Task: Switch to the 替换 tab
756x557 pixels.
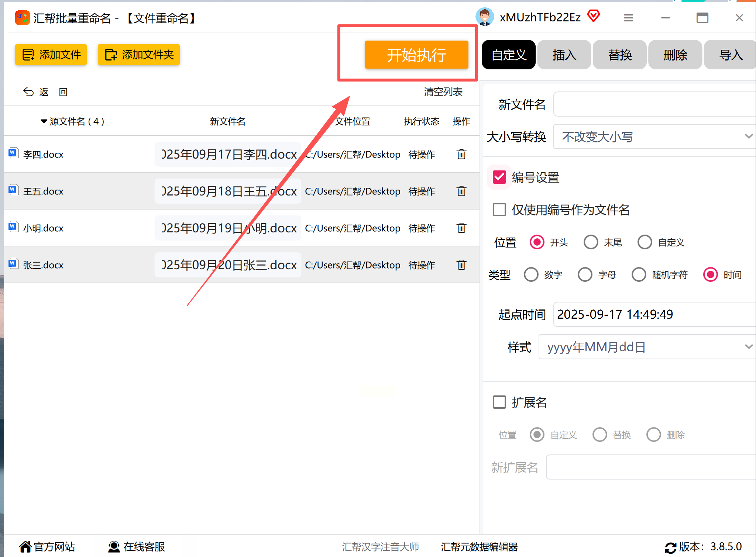Action: (619, 55)
